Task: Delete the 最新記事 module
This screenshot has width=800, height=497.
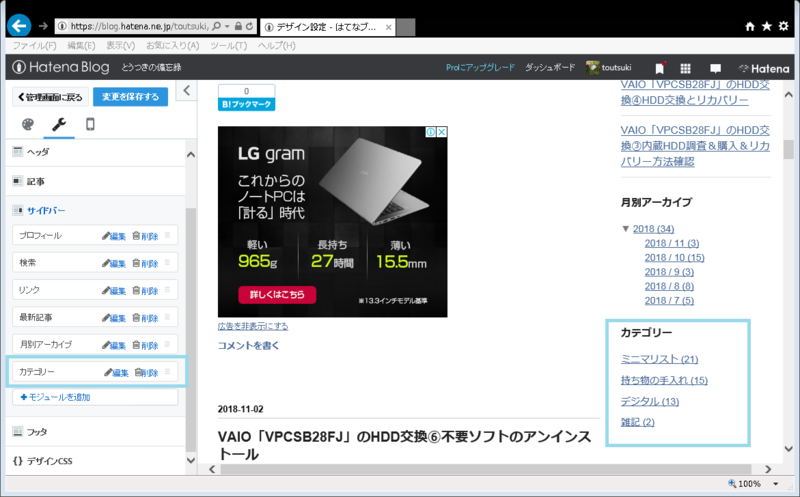Action: point(145,318)
